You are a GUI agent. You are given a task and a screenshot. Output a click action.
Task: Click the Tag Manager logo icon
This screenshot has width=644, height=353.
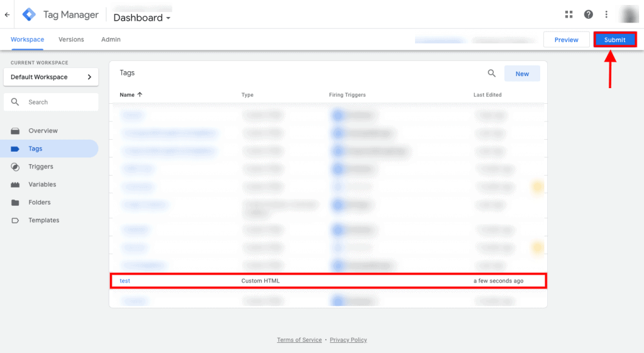click(29, 14)
